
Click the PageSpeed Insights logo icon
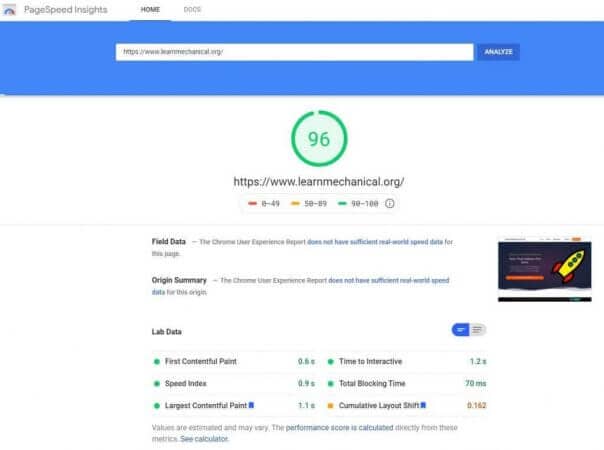(x=9, y=10)
